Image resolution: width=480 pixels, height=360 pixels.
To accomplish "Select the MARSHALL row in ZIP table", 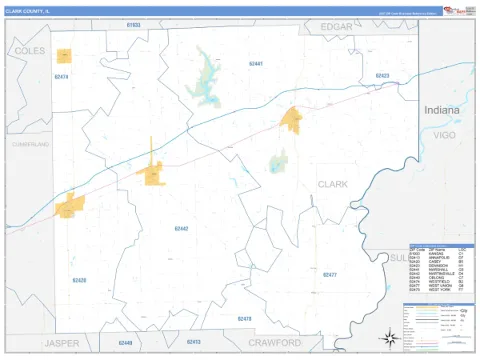I will coord(436,270).
